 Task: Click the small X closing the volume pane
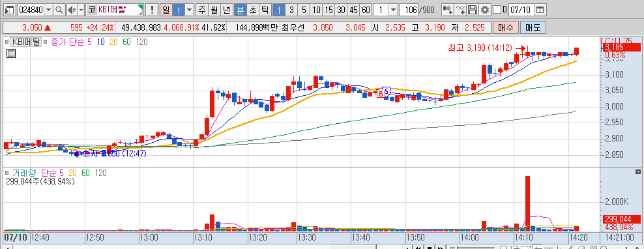[x=638, y=171]
